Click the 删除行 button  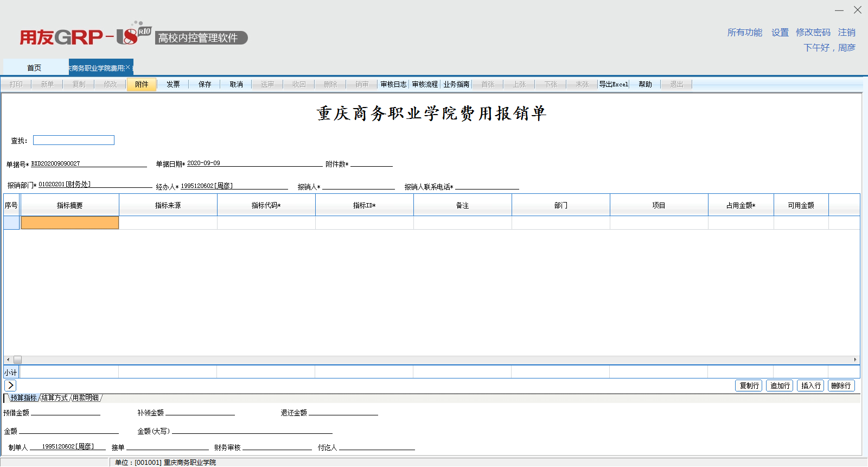(x=841, y=386)
